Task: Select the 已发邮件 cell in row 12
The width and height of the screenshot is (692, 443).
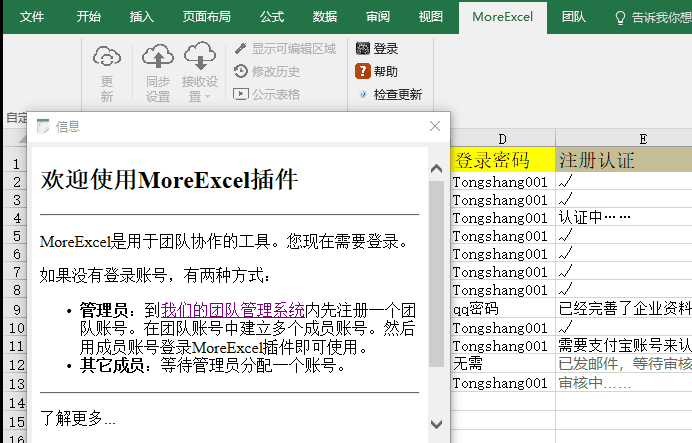Action: point(624,364)
